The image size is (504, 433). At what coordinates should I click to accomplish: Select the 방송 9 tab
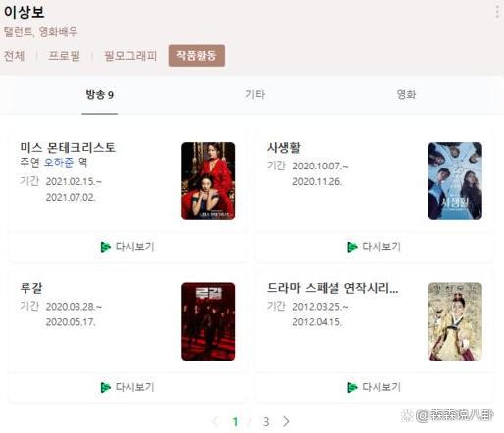[x=100, y=95]
